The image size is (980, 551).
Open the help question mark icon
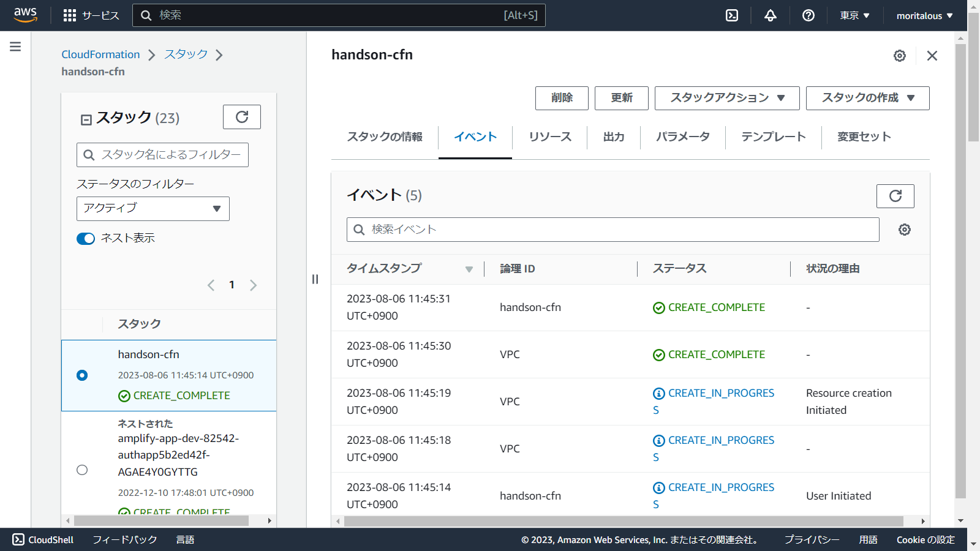click(808, 15)
